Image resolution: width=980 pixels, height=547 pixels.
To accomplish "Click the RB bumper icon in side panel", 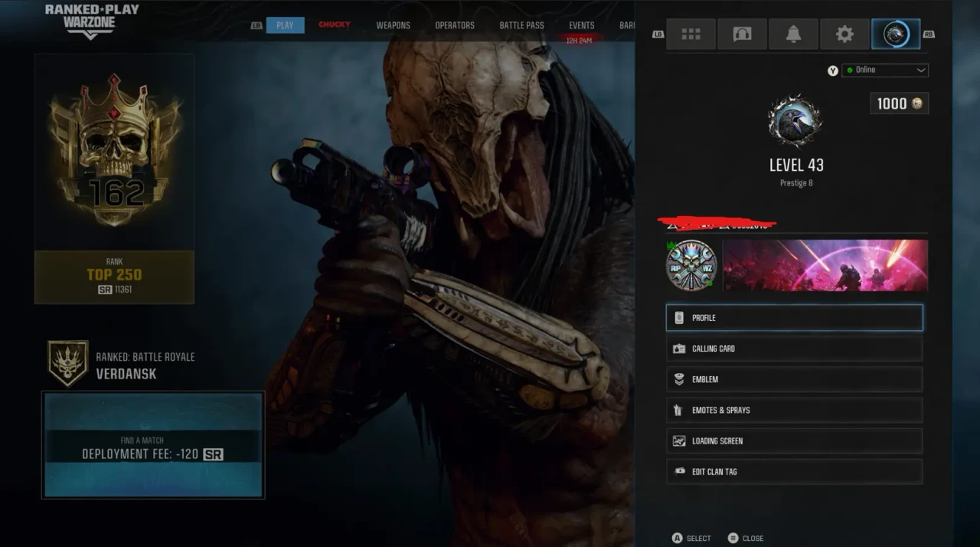I will point(929,34).
